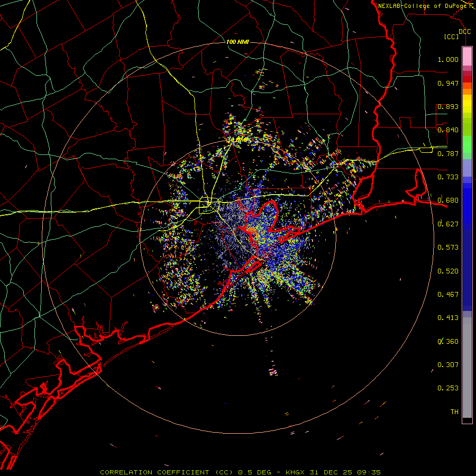Click the DCC product label above the legend
476x476 pixels.
[x=464, y=32]
